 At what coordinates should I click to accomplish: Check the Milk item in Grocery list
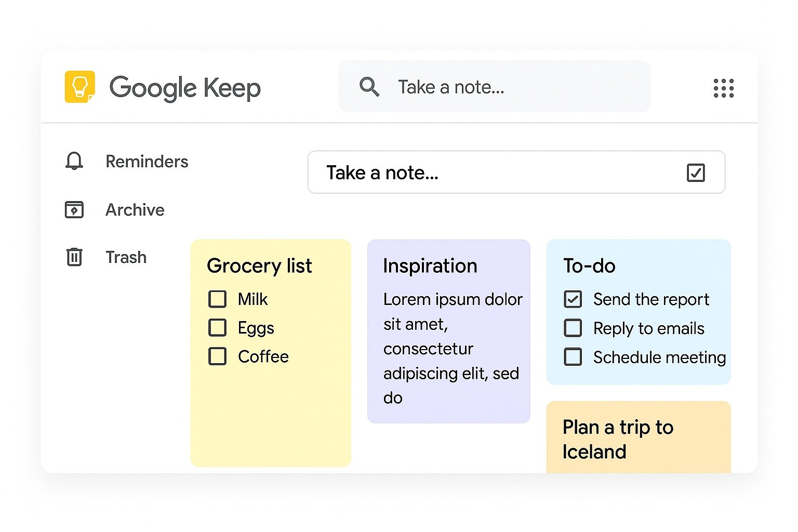(x=217, y=299)
